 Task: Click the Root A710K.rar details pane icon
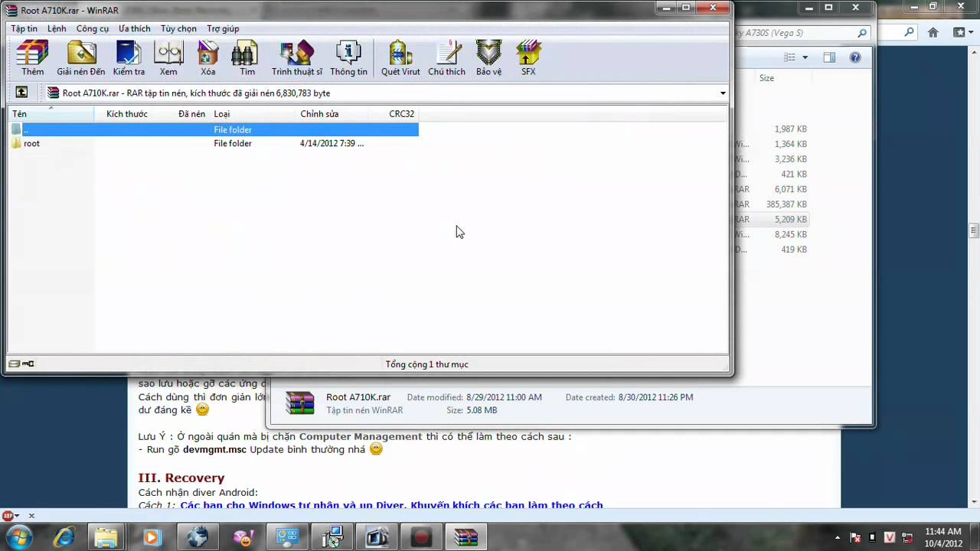click(x=299, y=403)
